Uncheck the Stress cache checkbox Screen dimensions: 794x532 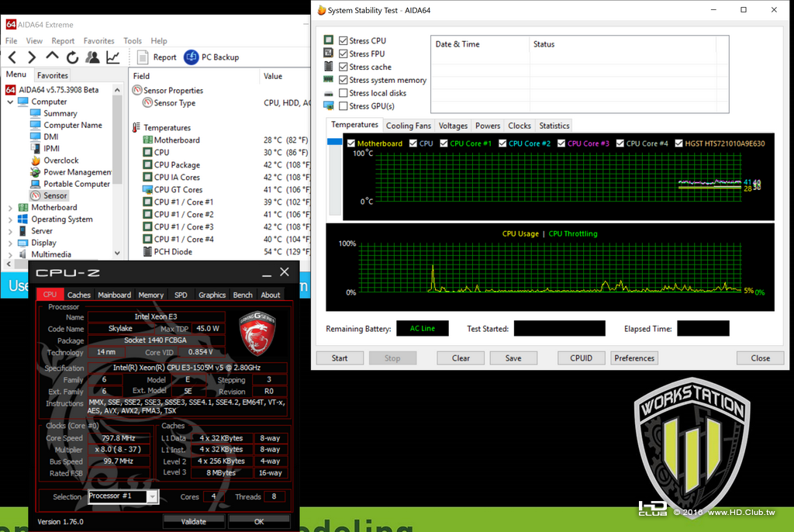point(343,67)
